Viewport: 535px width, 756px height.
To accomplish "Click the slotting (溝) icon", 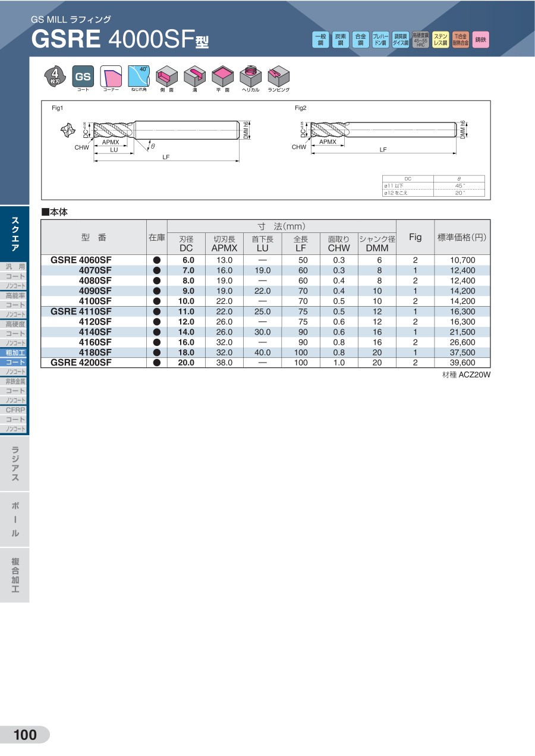I will 194,76.
